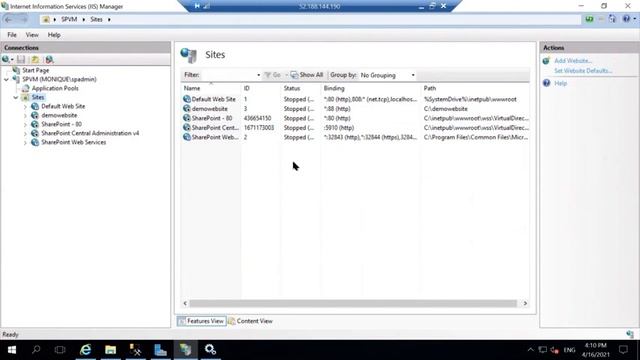Screen dimensions: 640x360
Task: Click the SharePoint - 80 globe icon in tree
Action: click(35, 124)
